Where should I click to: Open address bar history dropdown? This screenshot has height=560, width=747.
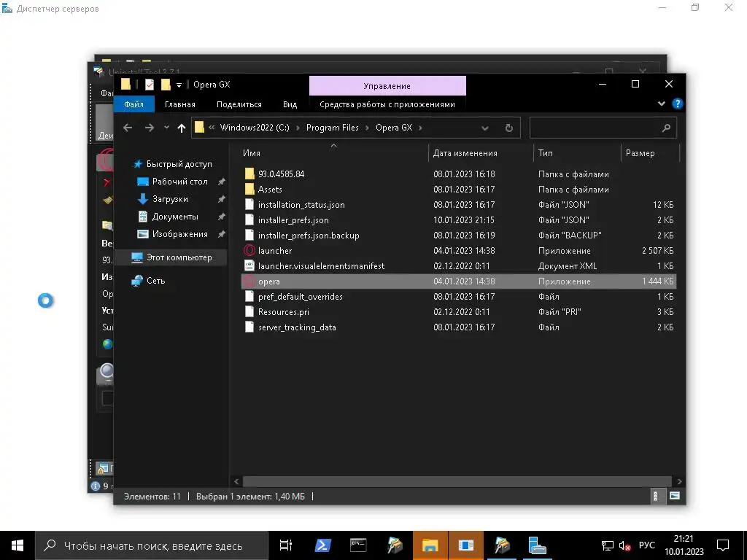tap(485, 128)
